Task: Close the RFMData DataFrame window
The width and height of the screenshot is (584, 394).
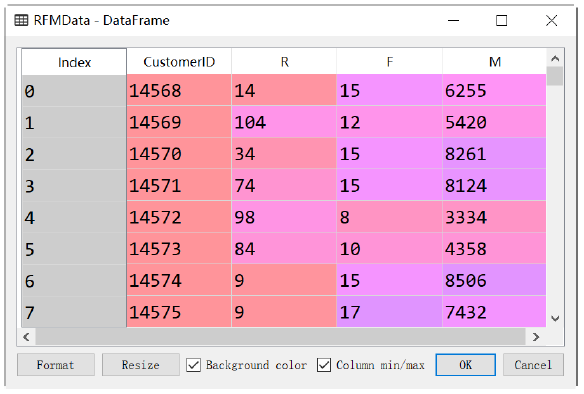Action: click(552, 20)
